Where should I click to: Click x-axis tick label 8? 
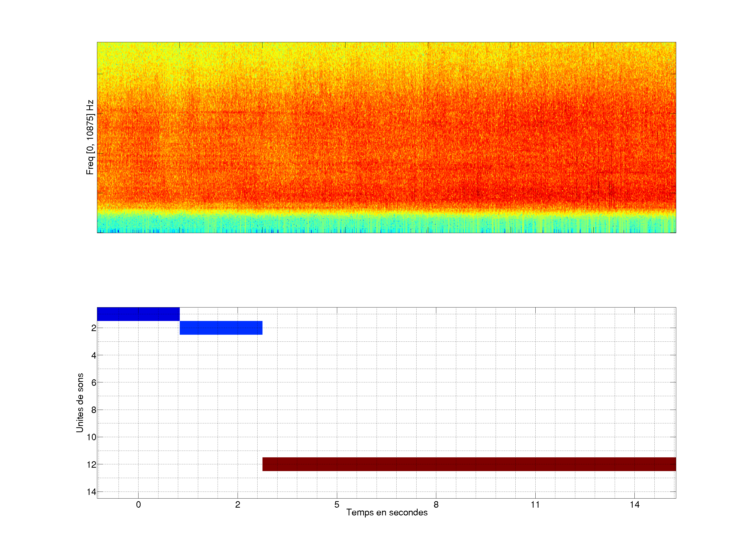pos(436,505)
